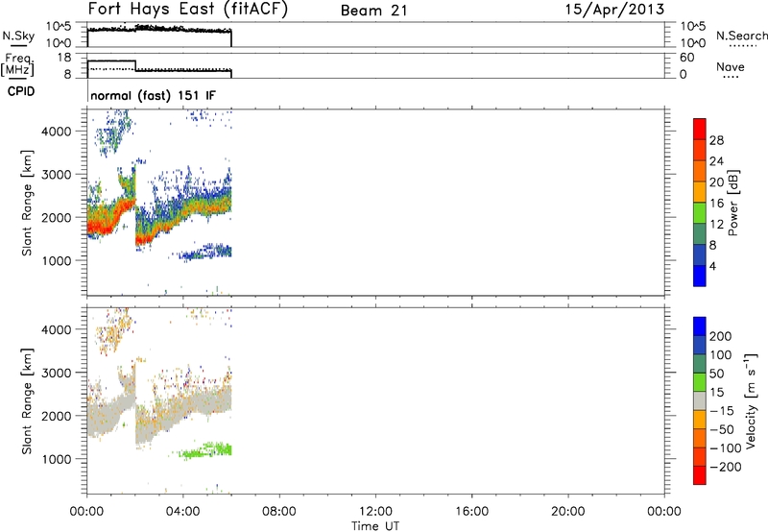This screenshot has width=768, height=532.
Task: Click the "16:00" time axis label
Action: coord(471,512)
